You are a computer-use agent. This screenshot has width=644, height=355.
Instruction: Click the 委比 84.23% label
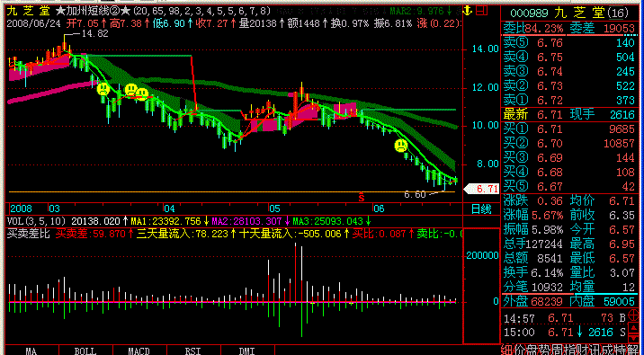pyautogui.click(x=533, y=29)
